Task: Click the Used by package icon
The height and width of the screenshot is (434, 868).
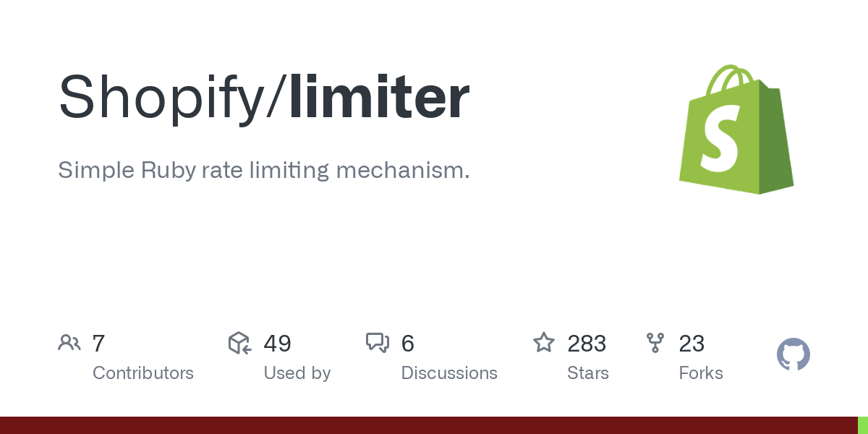Action: [x=239, y=343]
